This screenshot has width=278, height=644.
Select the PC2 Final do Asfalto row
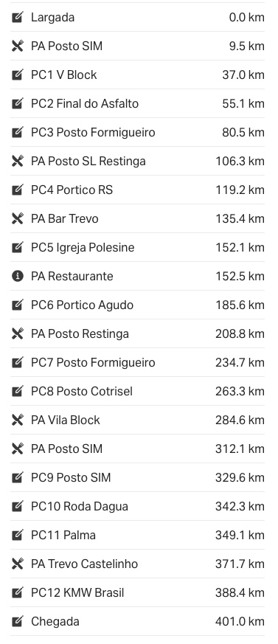point(138,103)
